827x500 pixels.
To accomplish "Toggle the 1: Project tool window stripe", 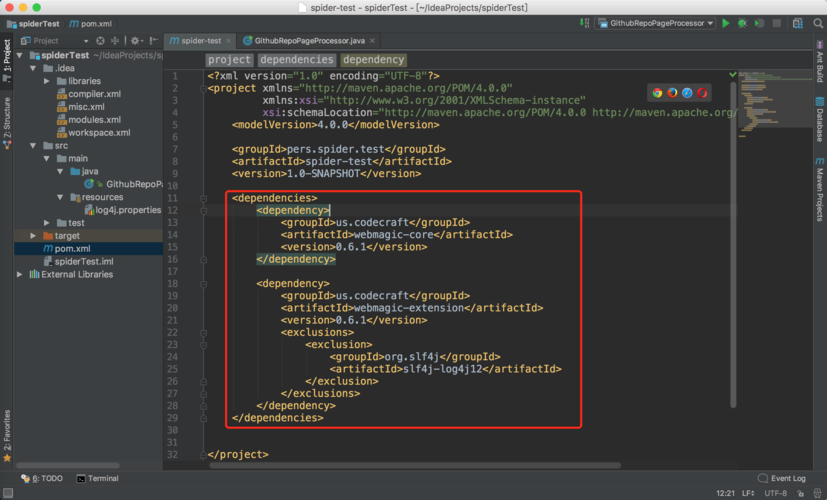I will pyautogui.click(x=7, y=60).
